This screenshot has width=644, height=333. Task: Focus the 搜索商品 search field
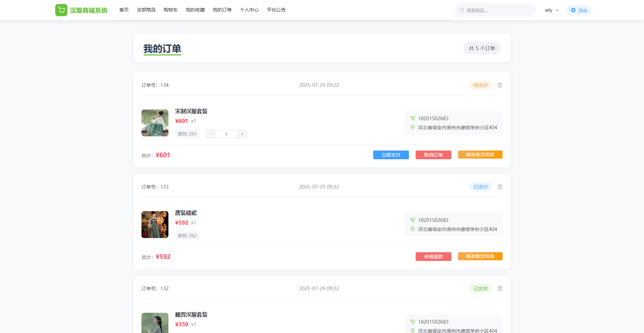[x=498, y=10]
